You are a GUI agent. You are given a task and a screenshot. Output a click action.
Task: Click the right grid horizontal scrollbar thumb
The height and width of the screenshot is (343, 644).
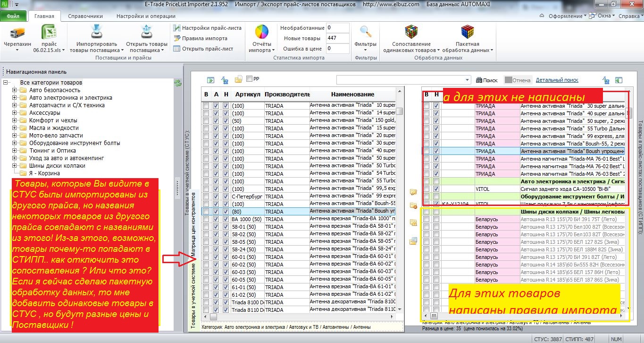tap(435, 316)
